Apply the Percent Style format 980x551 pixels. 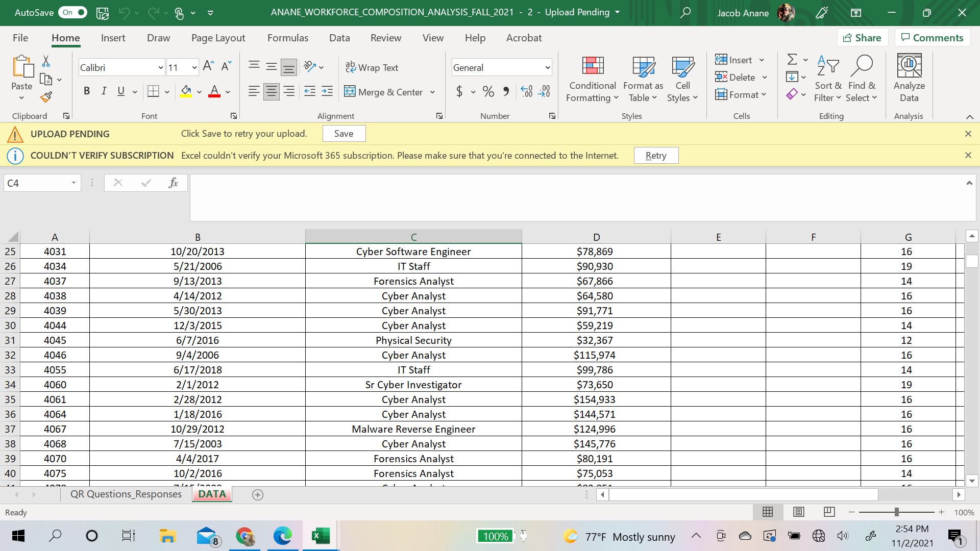488,91
